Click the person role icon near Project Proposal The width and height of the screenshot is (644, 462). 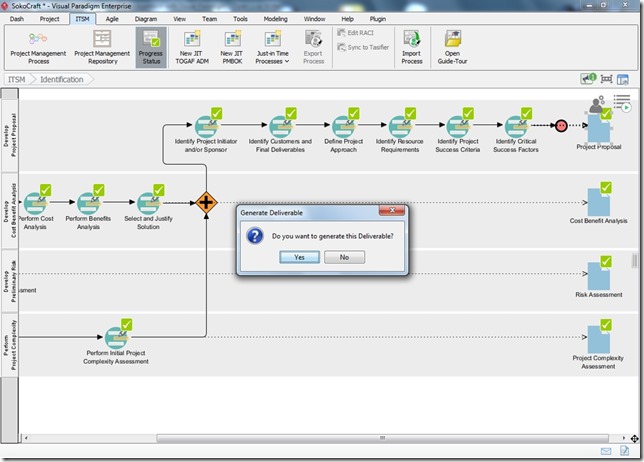[596, 105]
